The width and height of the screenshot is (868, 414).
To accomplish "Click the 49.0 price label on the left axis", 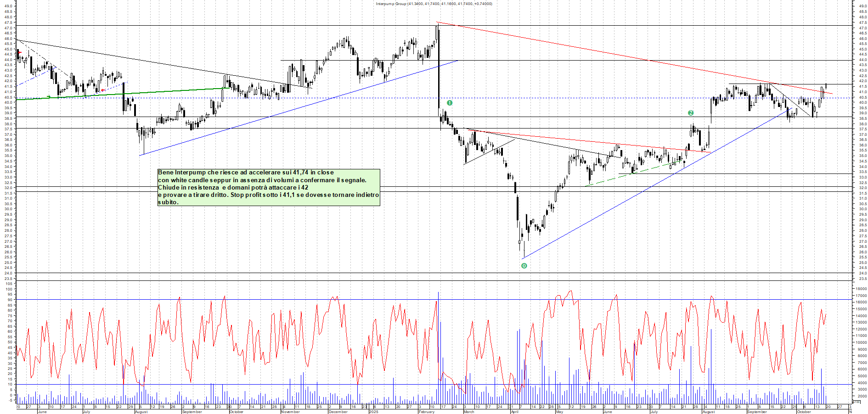I will point(8,6).
